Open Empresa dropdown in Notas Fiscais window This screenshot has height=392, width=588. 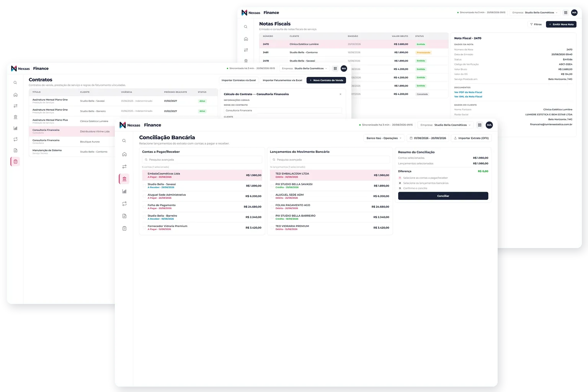click(535, 13)
